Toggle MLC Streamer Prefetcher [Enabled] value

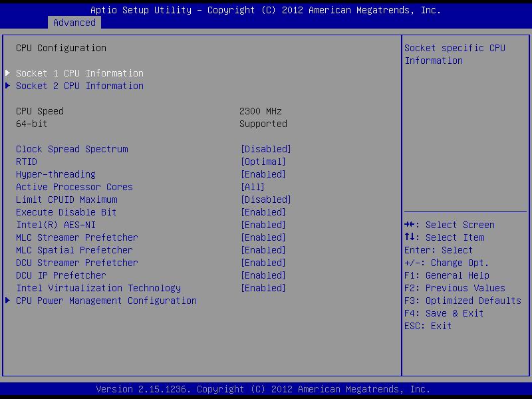(263, 237)
